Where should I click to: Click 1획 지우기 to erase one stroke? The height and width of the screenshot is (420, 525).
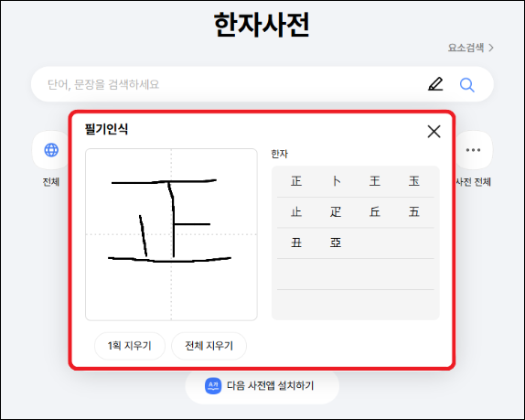coord(130,346)
